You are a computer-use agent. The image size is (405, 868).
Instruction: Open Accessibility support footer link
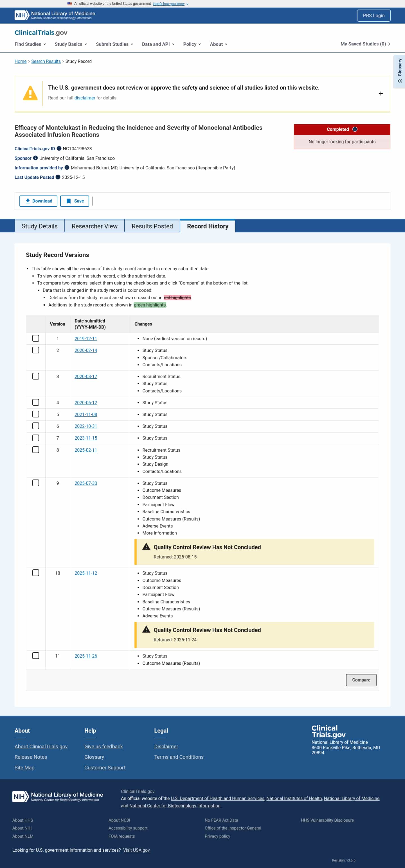128,828
